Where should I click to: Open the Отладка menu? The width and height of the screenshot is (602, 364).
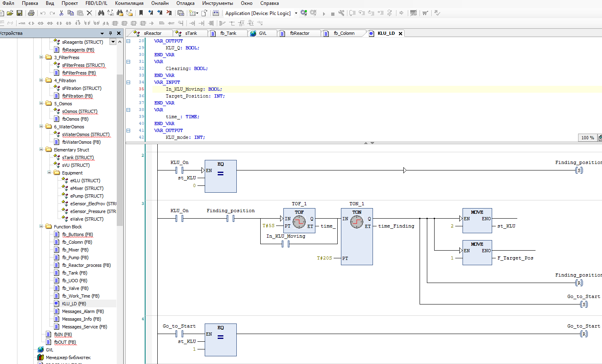pos(185,3)
